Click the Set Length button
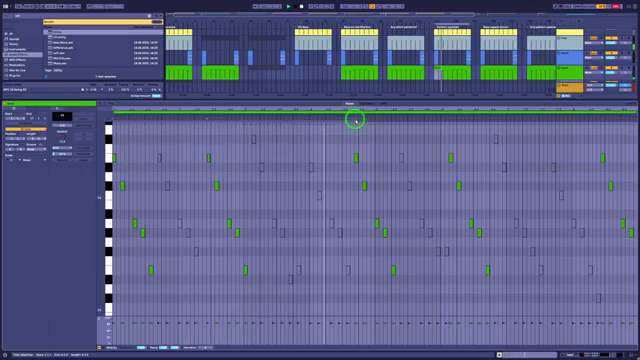Screen dimensions: 640x360 [84, 148]
